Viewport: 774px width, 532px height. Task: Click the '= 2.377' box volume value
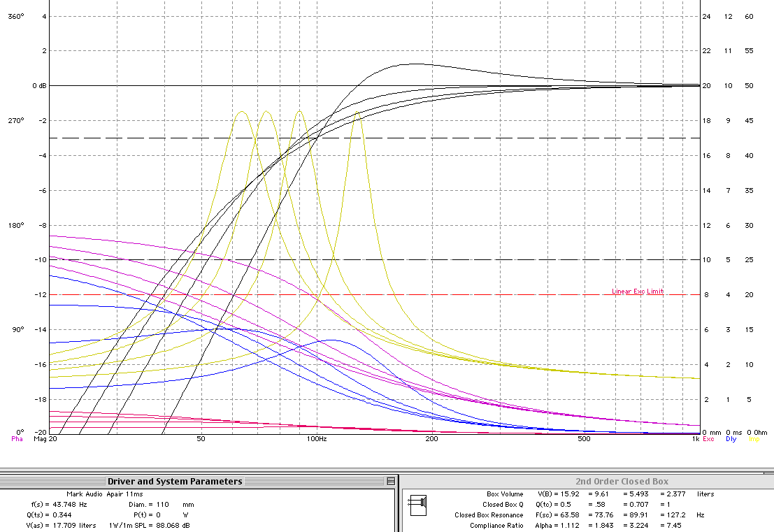point(673,494)
